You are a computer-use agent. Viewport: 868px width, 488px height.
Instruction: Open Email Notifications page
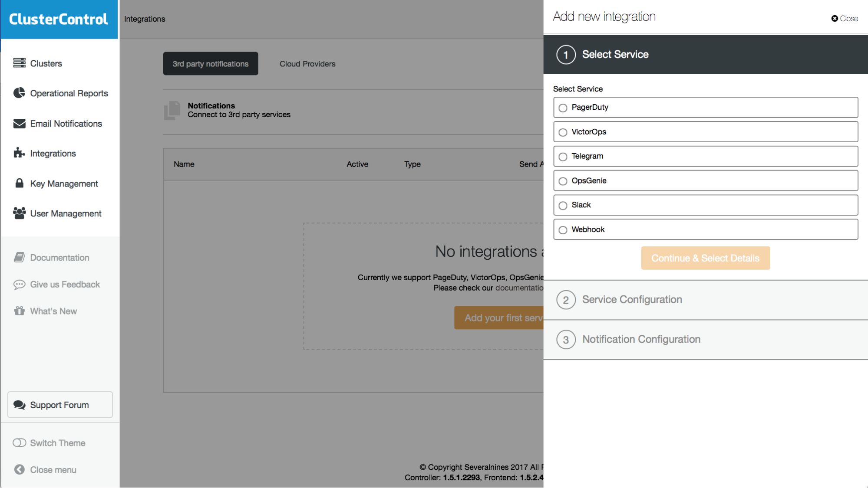click(x=66, y=124)
